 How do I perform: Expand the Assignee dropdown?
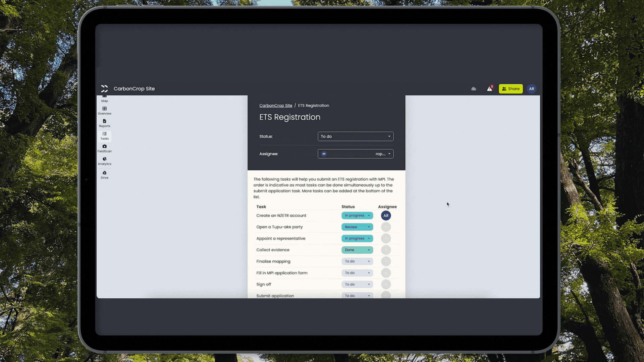[x=356, y=154]
